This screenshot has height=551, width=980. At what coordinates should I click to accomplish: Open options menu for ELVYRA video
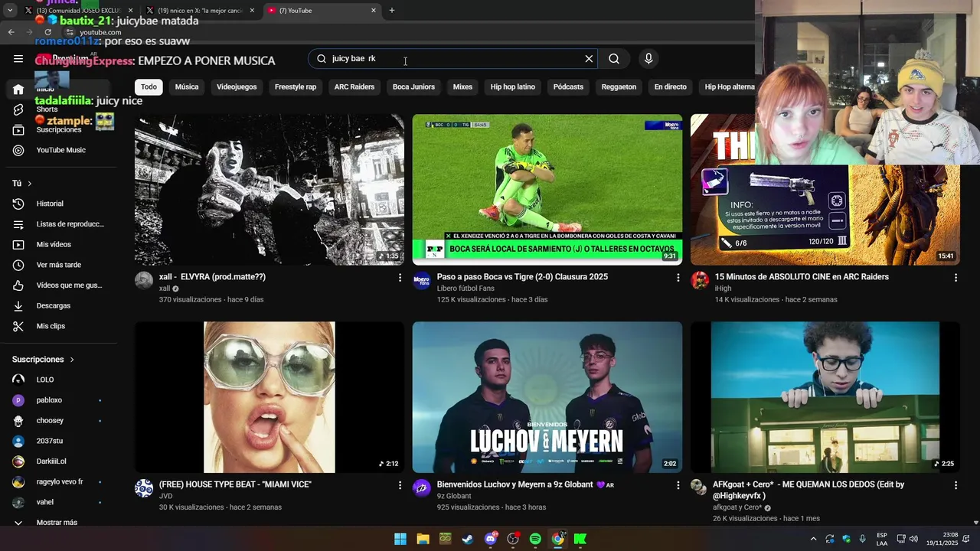400,278
